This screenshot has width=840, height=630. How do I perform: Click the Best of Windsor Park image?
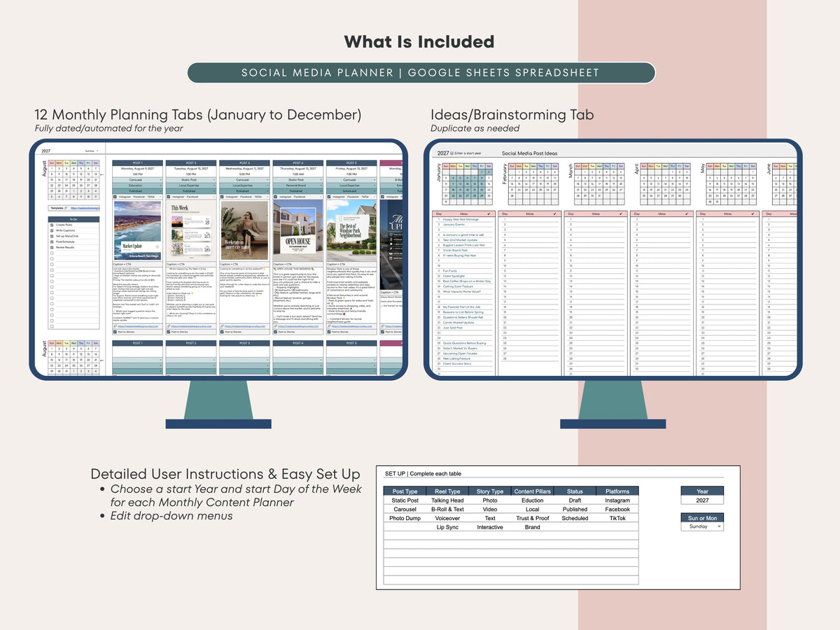tap(351, 230)
